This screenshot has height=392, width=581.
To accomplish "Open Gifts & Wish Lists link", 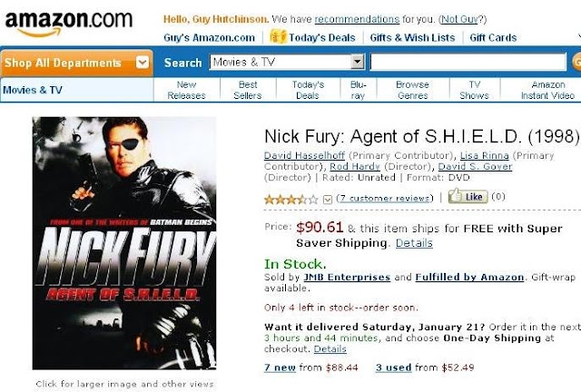I will click(x=412, y=37).
